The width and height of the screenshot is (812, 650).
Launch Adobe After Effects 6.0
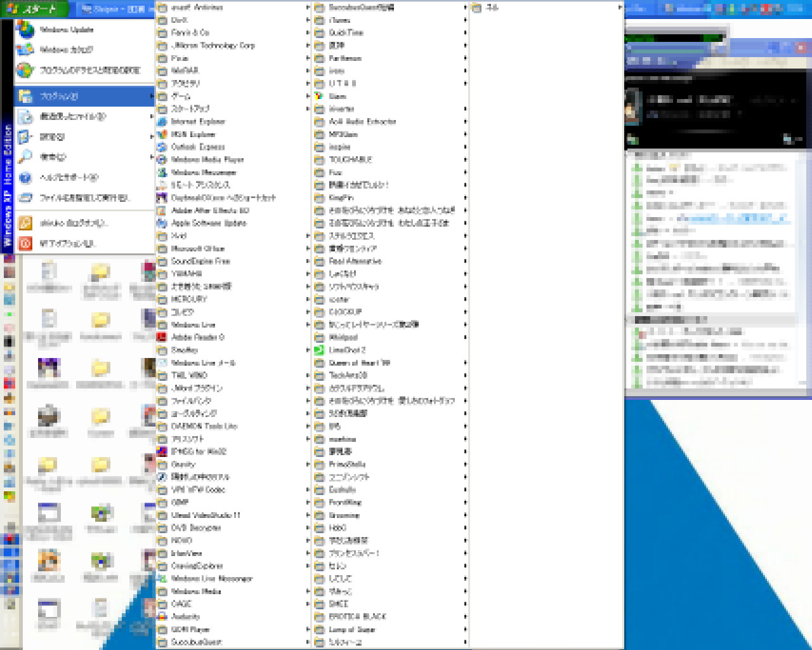tap(210, 210)
